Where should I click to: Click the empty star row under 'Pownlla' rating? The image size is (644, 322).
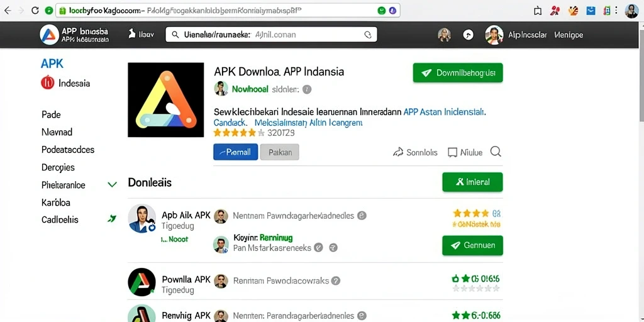[x=475, y=288]
